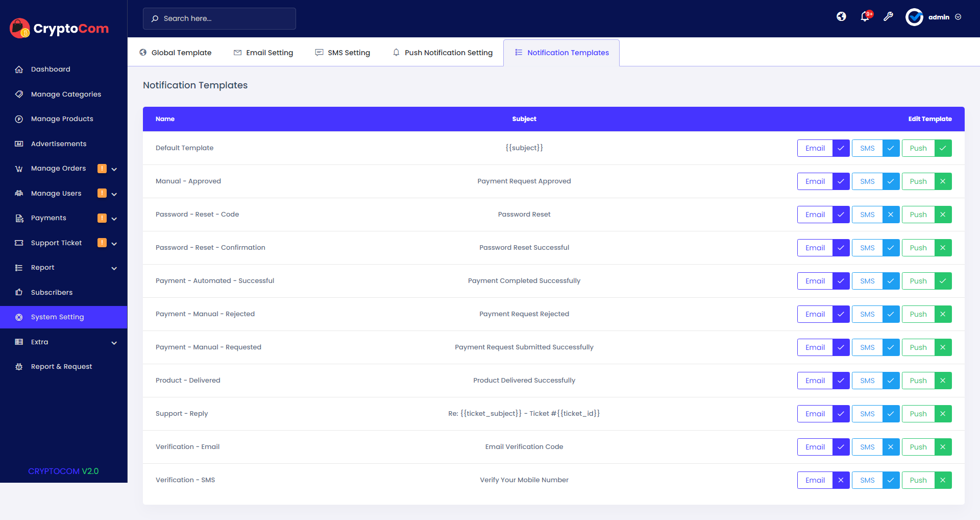Screen dimensions: 980x520
Task: Edit SMS template for Support - Reply
Action: [867, 414]
